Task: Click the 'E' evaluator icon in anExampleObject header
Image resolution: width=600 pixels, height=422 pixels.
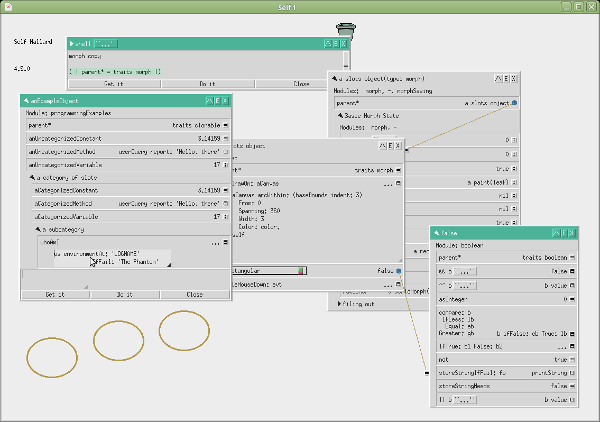Action: point(217,101)
